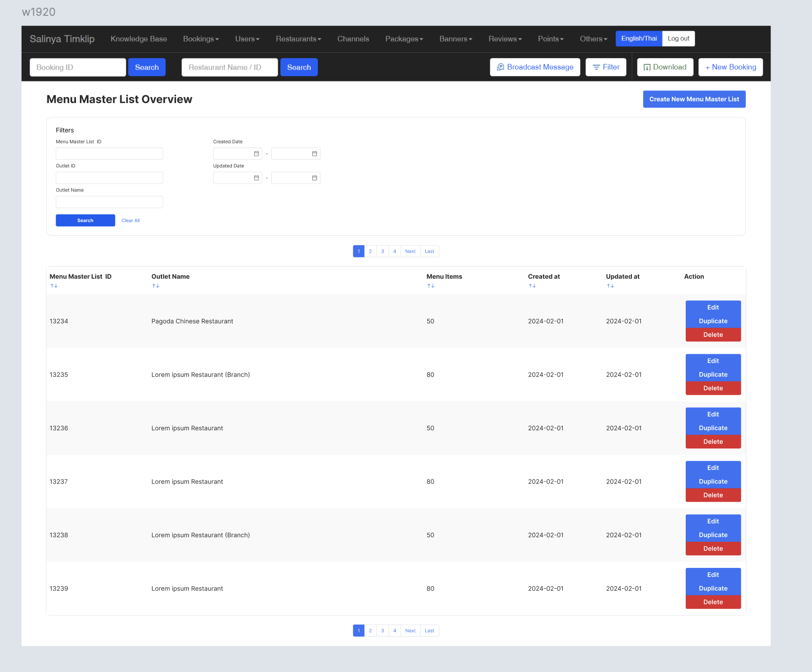812x672 pixels.
Task: Expand the Bookings dropdown menu
Action: coord(201,39)
